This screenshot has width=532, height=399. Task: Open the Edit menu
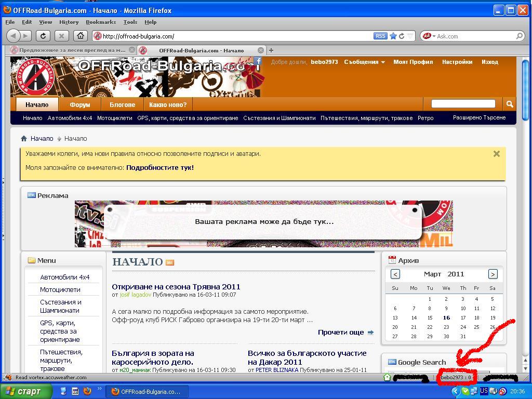tap(27, 22)
